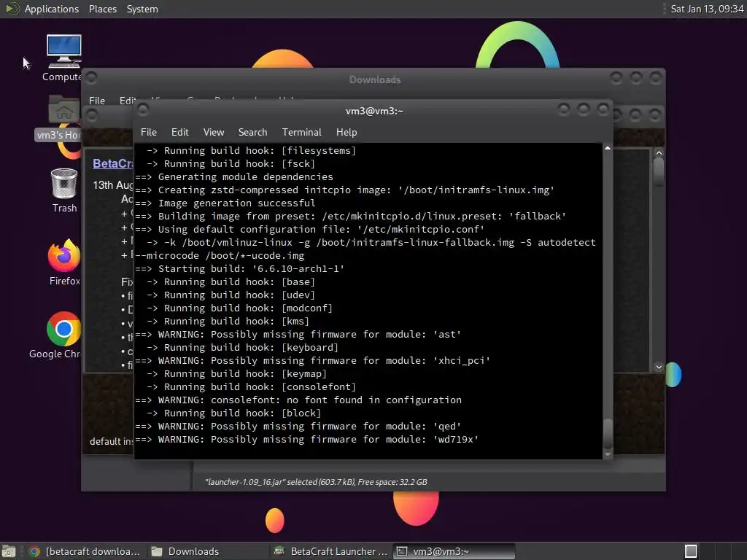Switch to BetaCraft Launcher in taskbar
The image size is (747, 560).
click(331, 551)
